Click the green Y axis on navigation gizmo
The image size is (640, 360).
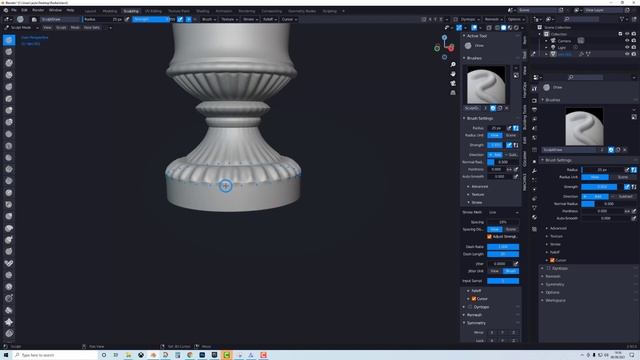pyautogui.click(x=437, y=48)
